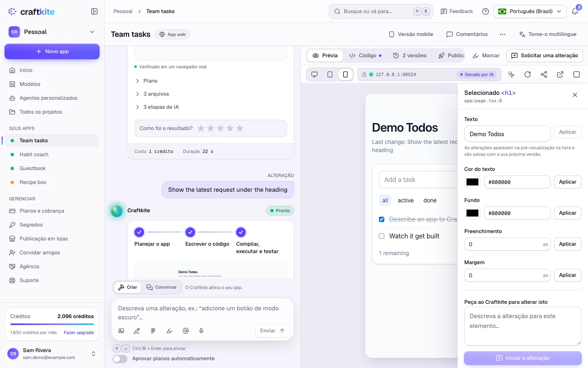
Task: Select tablet preview device icon
Action: (x=330, y=74)
